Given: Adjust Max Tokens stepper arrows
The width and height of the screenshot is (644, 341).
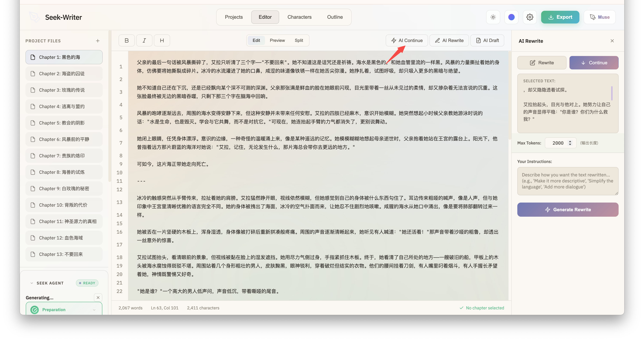Looking at the screenshot, I should coord(570,143).
